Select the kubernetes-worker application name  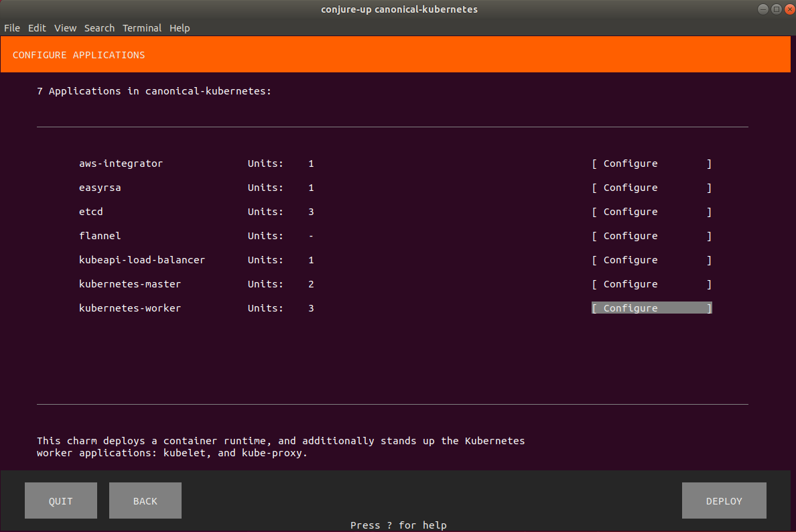[130, 308]
